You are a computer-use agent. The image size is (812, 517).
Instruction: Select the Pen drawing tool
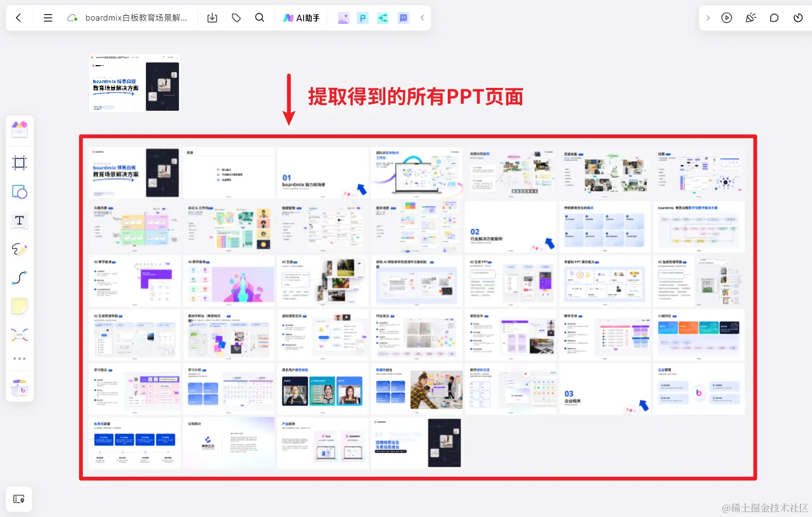pyautogui.click(x=20, y=249)
